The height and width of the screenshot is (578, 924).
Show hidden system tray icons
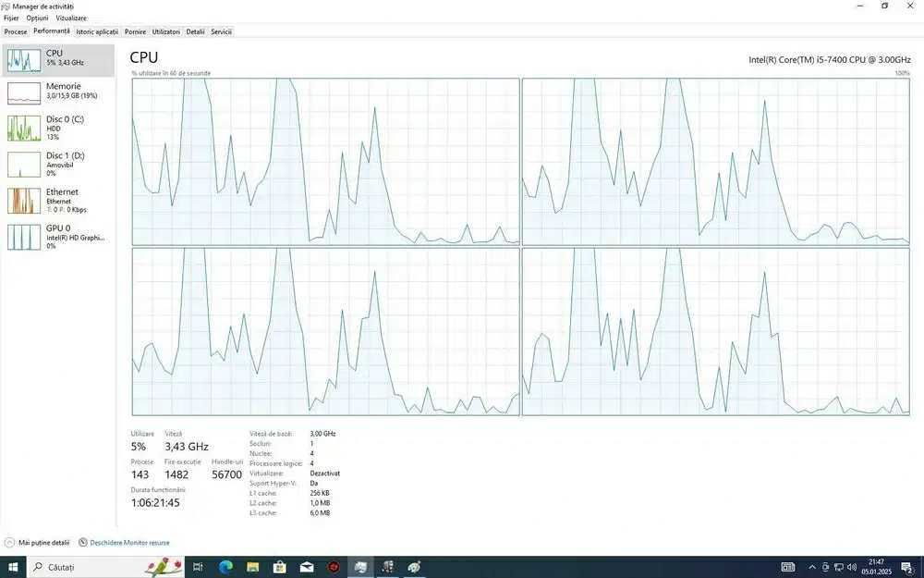click(x=812, y=568)
